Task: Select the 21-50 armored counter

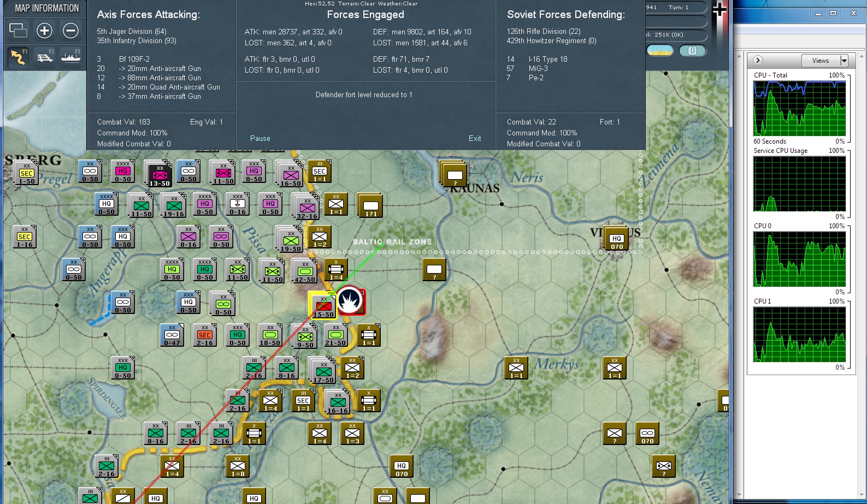Action: point(335,335)
